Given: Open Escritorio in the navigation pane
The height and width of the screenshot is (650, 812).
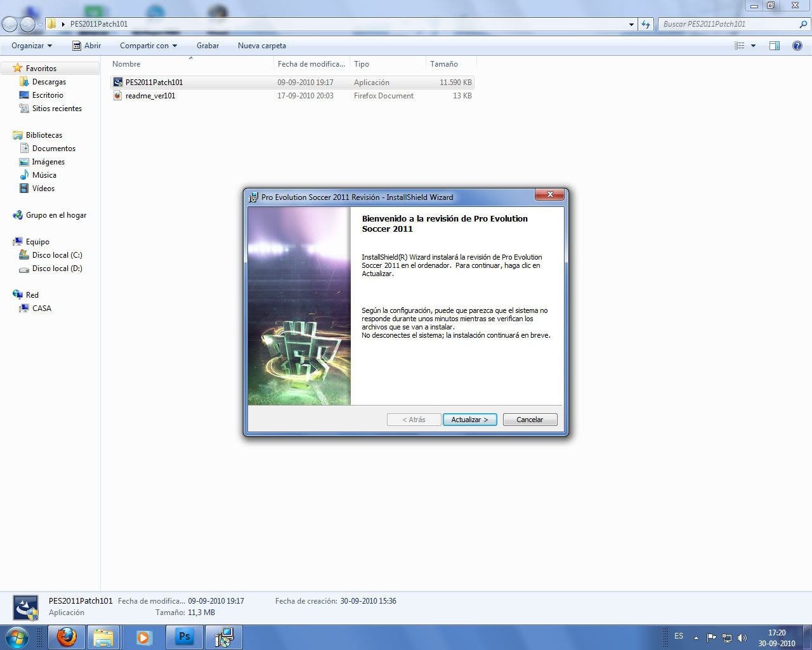Looking at the screenshot, I should (x=48, y=95).
